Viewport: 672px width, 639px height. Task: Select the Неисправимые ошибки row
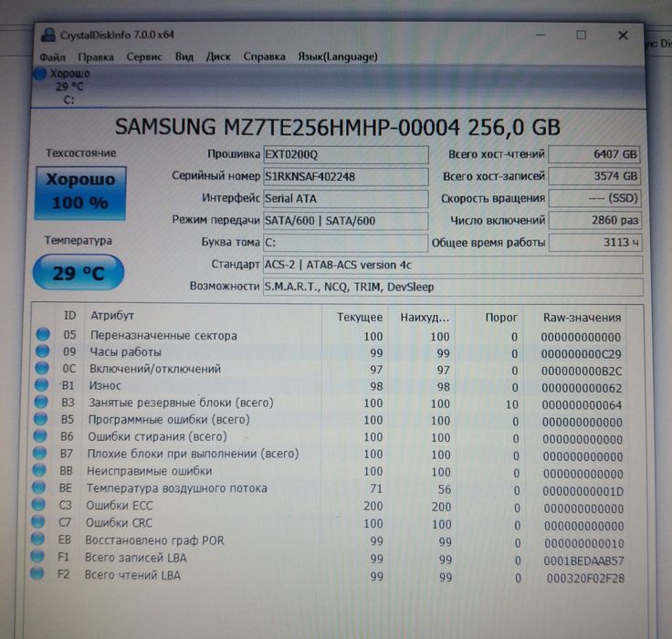[x=329, y=472]
